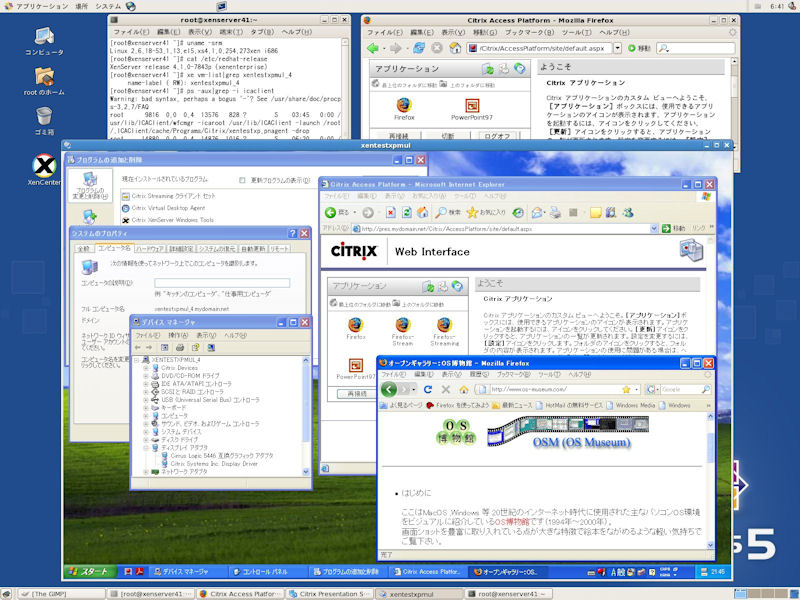800x600 pixels.
Task: Expand ネットワーク アダプタ node
Action: click(146, 472)
